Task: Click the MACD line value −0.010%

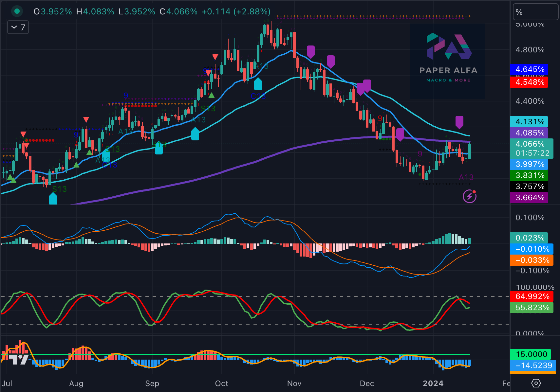Action: click(532, 249)
